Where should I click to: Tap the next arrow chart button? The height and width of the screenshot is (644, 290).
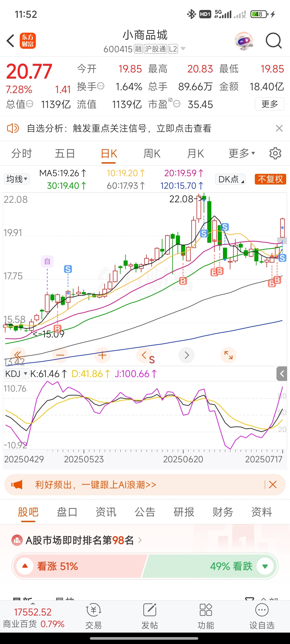(186, 355)
